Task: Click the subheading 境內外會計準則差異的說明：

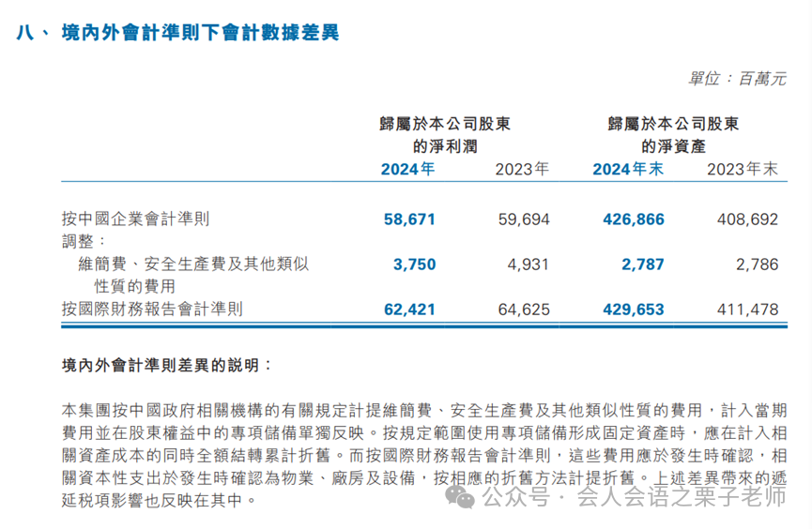Action: coord(167,366)
